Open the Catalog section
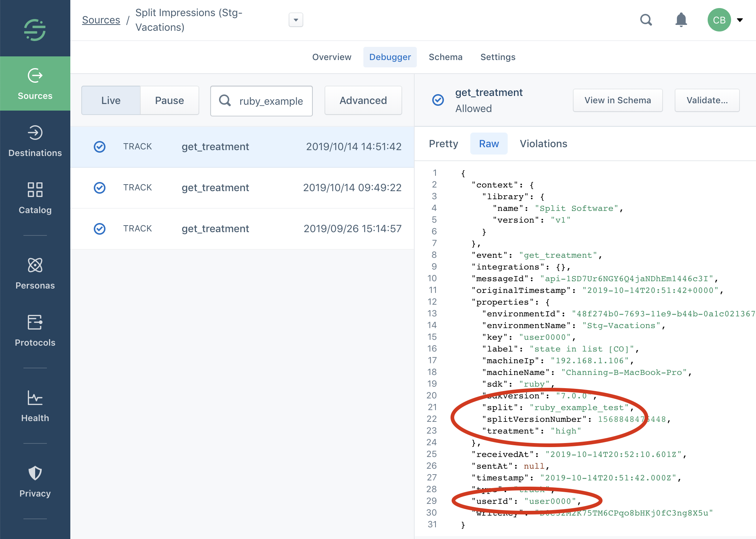The width and height of the screenshot is (756, 539). click(35, 198)
